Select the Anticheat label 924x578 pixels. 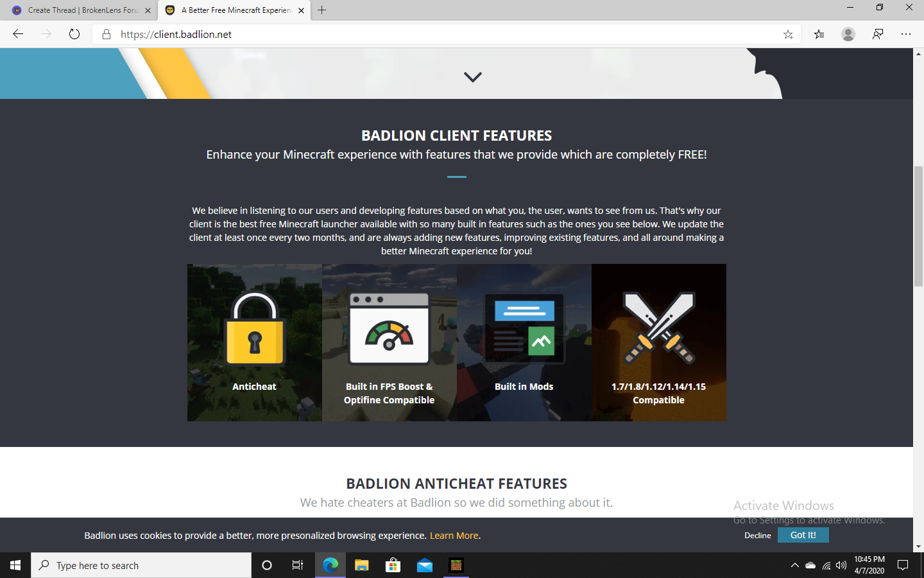(254, 387)
